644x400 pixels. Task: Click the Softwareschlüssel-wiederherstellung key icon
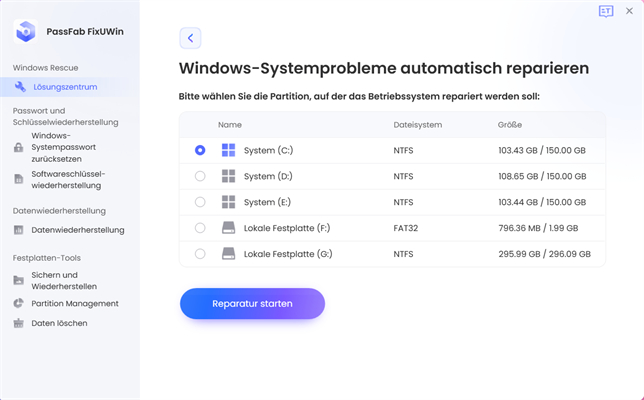click(19, 179)
